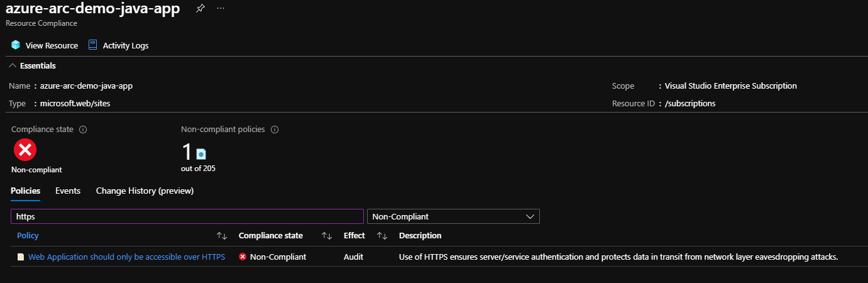Open the Activity Logs command
868x283 pixels.
(119, 45)
